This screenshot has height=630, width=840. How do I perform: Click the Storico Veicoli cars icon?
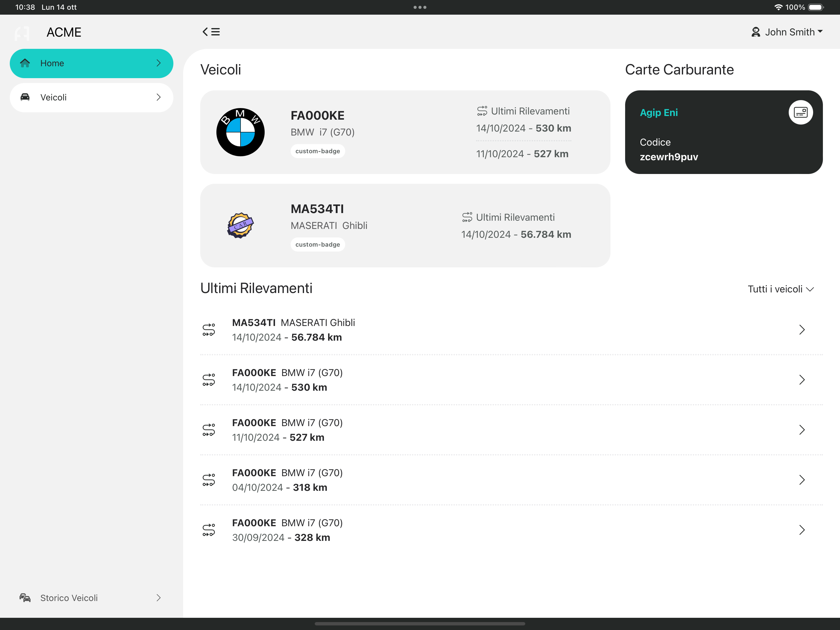pyautogui.click(x=25, y=598)
